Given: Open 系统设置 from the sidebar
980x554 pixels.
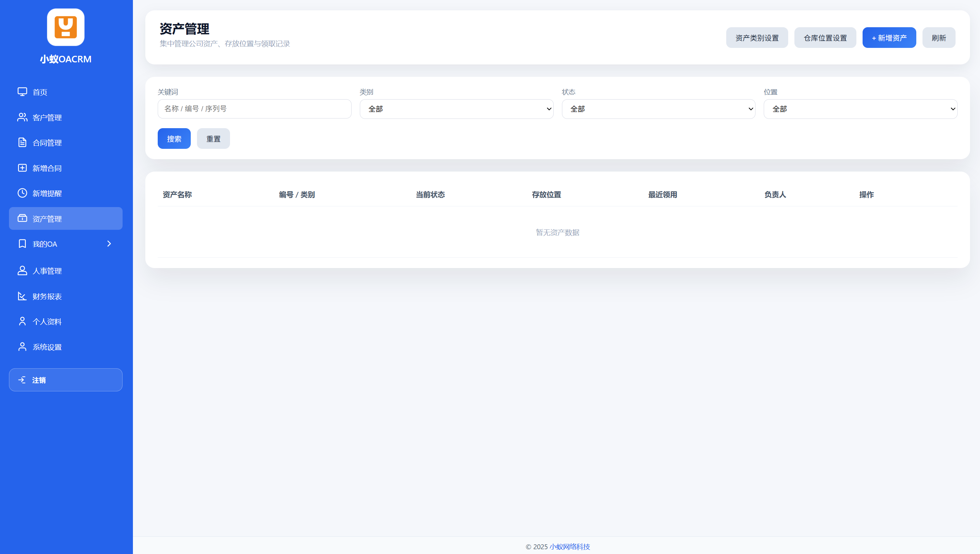Looking at the screenshot, I should coord(47,347).
